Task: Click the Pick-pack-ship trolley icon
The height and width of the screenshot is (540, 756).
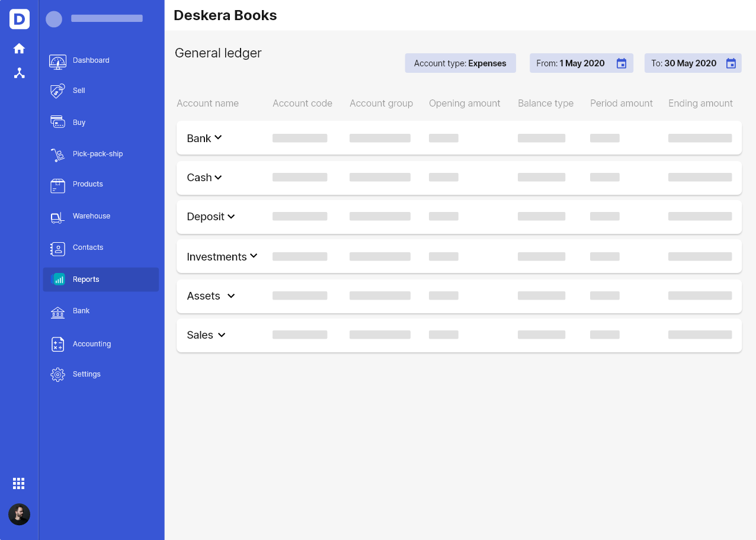Action: click(x=57, y=155)
